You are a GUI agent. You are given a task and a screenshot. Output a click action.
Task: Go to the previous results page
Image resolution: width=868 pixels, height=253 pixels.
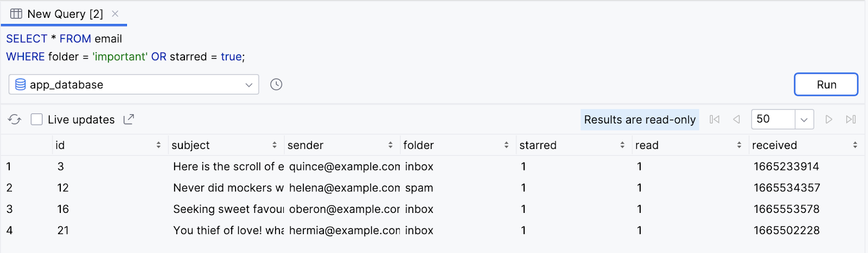click(736, 120)
